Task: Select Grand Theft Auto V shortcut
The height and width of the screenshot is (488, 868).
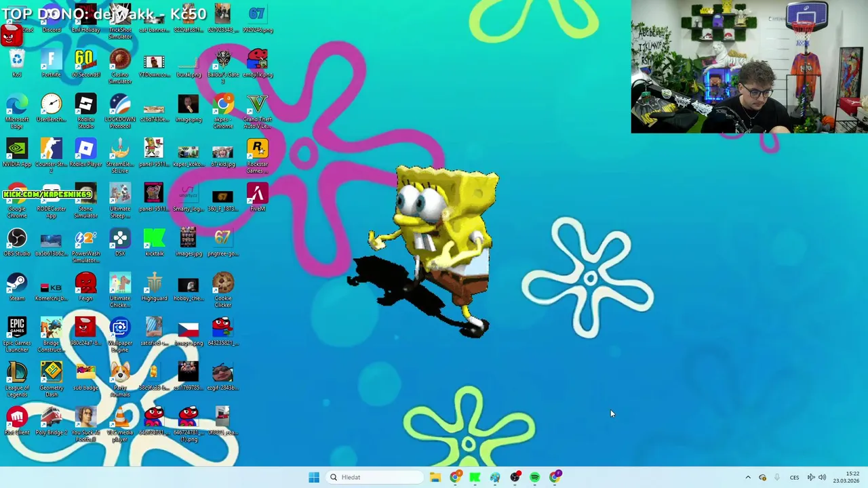Action: click(257, 112)
